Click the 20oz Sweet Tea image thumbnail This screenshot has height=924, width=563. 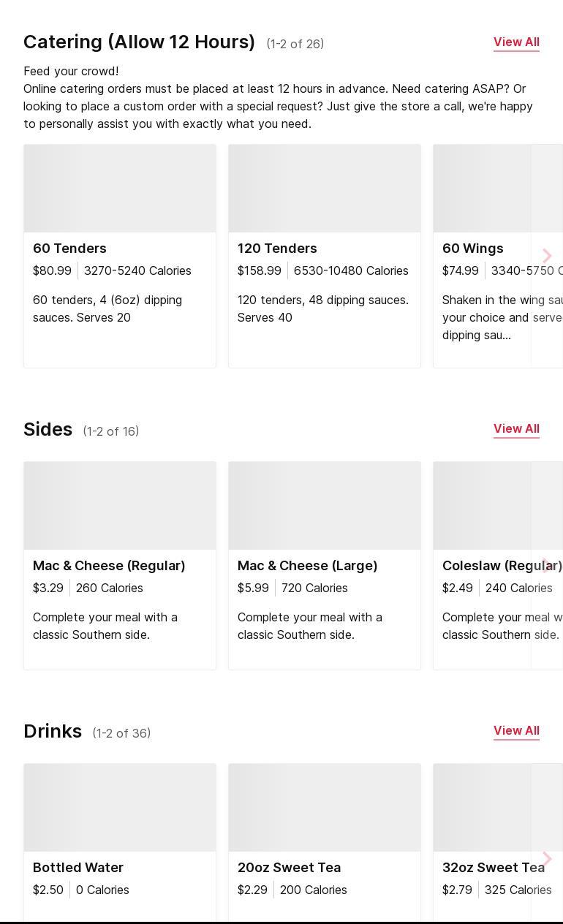[325, 808]
